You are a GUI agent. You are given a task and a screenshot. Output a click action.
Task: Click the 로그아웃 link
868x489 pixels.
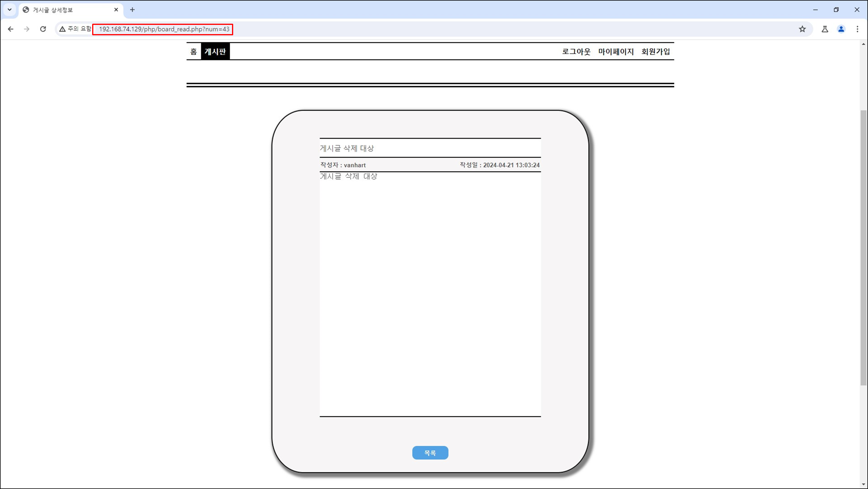click(576, 51)
